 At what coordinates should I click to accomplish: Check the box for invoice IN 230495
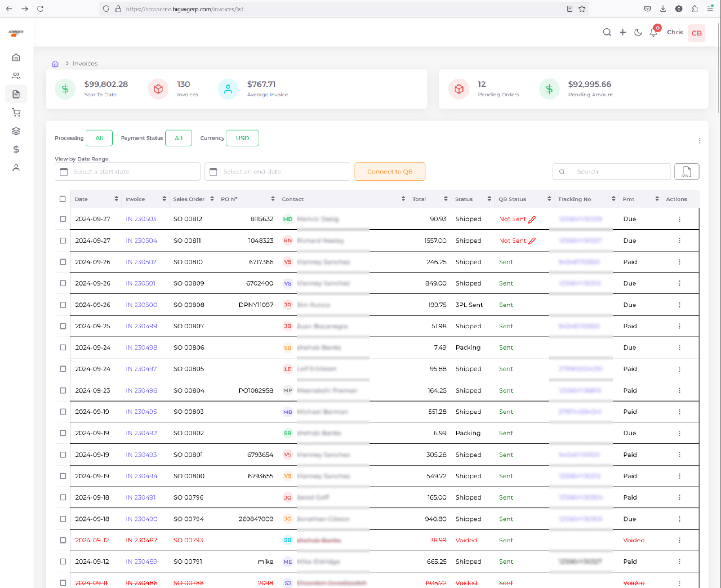63,412
